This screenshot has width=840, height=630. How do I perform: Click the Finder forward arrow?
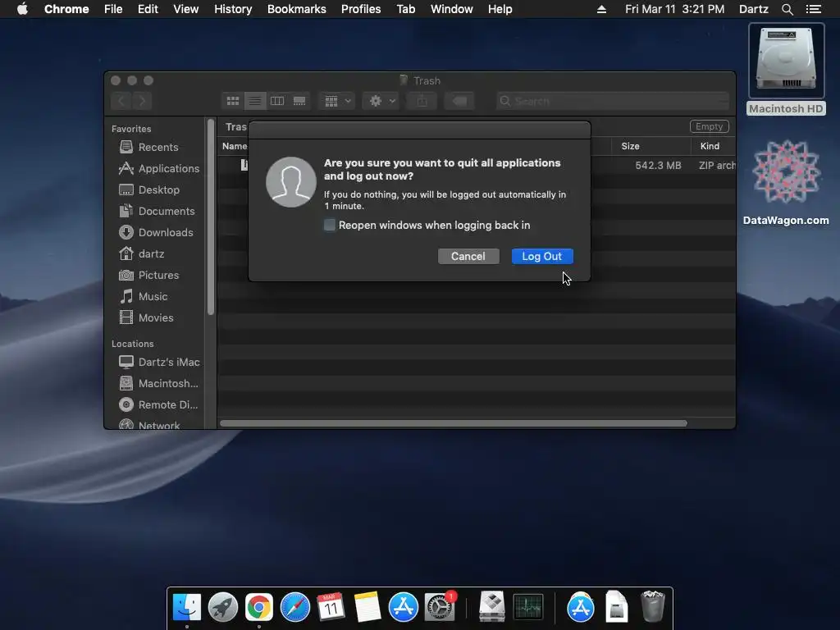coord(142,101)
